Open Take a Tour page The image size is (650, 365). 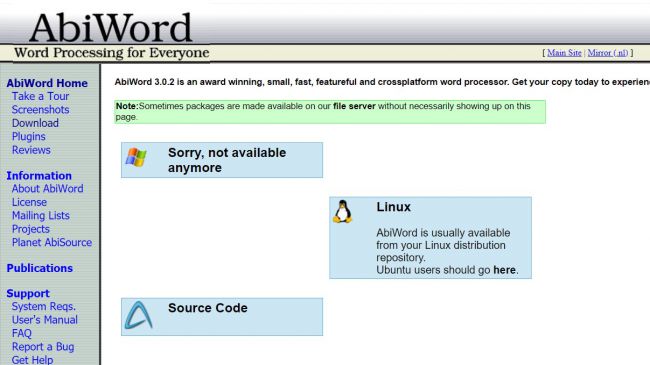(x=40, y=96)
